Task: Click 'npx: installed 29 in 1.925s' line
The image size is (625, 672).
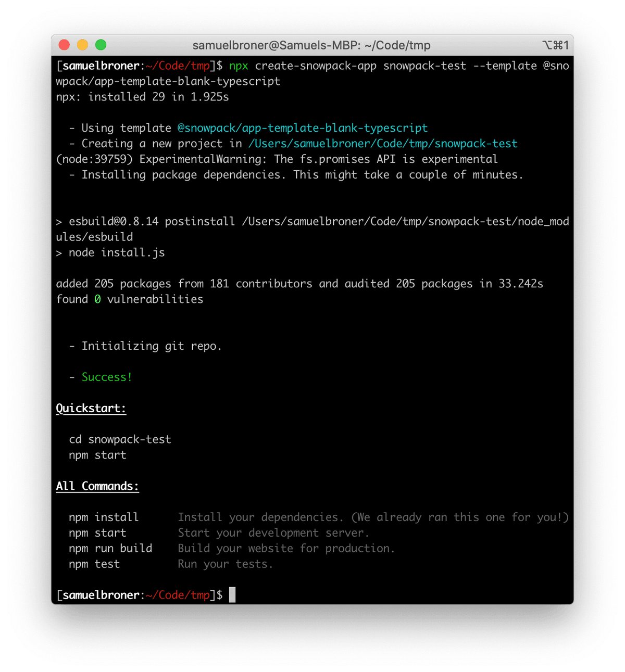Action: (142, 97)
